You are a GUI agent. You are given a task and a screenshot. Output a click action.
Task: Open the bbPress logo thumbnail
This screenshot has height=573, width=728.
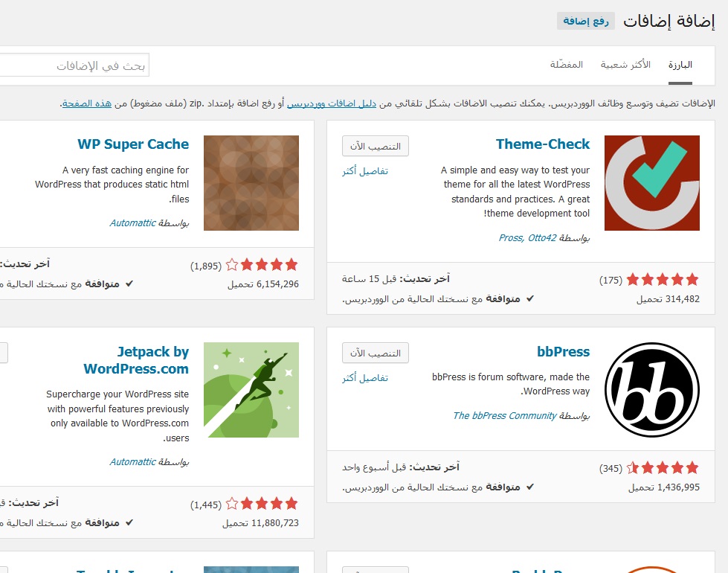coord(652,390)
